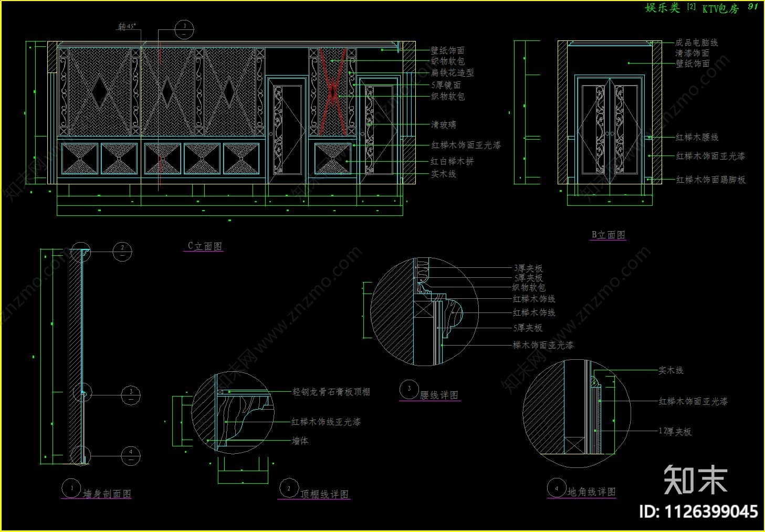Select the '3厚夹板' annotation

pos(528,268)
